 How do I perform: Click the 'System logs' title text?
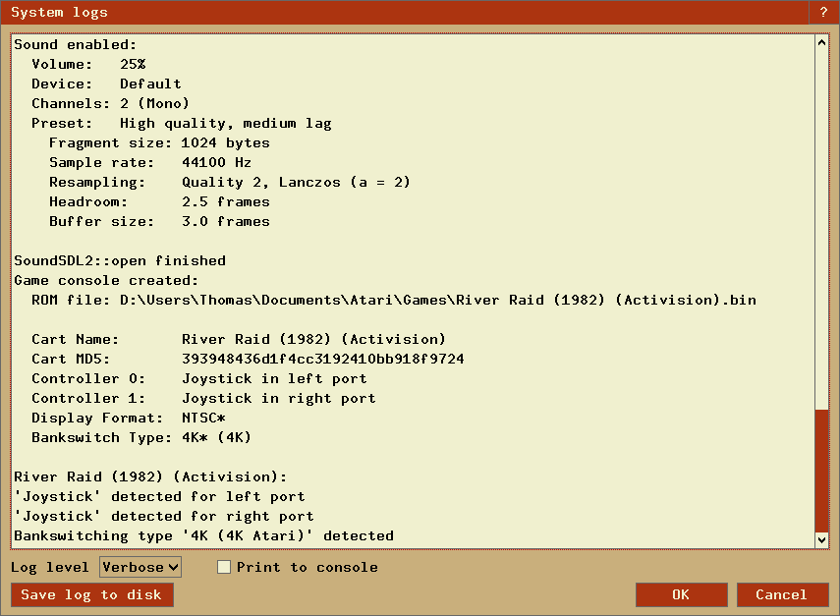tap(60, 13)
